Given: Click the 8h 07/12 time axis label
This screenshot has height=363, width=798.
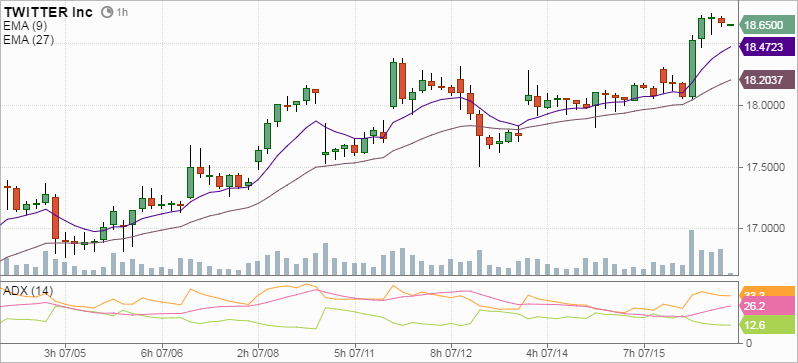Looking at the screenshot, I should point(451,353).
